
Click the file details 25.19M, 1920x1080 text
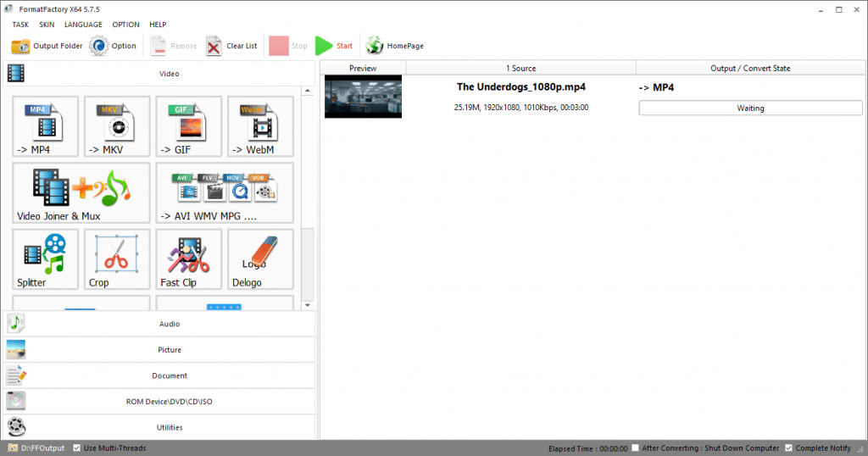point(521,108)
